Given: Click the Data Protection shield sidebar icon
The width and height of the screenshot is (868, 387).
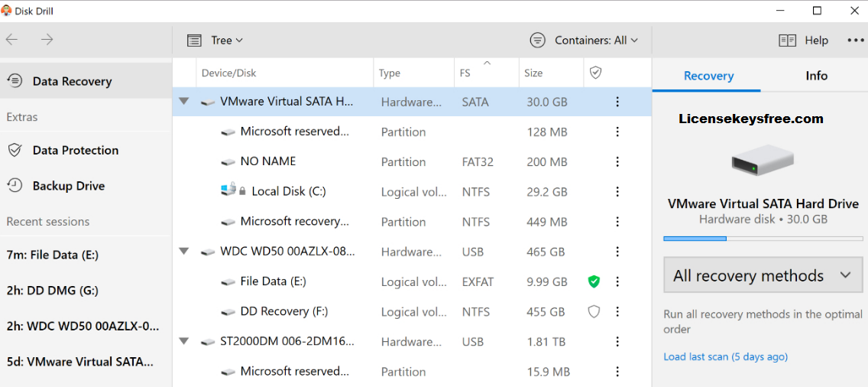Looking at the screenshot, I should pyautogui.click(x=15, y=150).
